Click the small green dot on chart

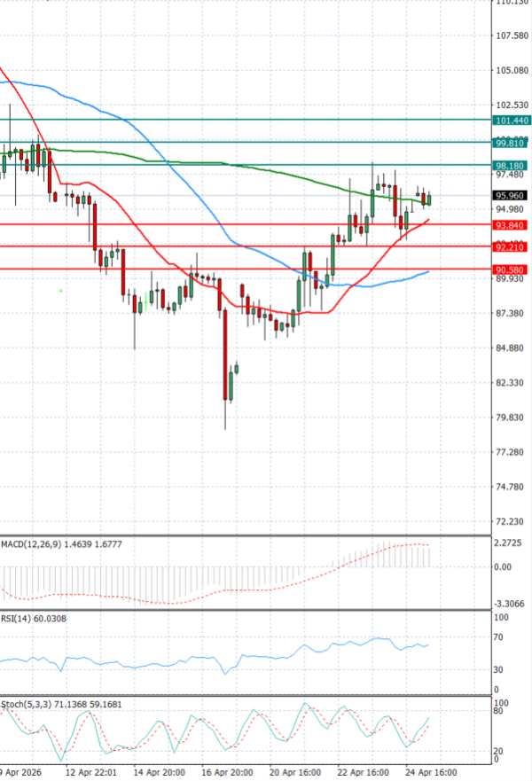(x=60, y=290)
